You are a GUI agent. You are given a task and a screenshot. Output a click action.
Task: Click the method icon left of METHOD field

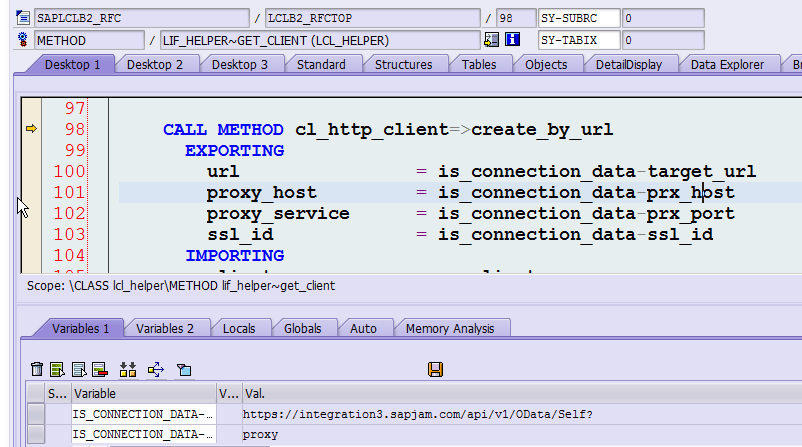(x=23, y=39)
